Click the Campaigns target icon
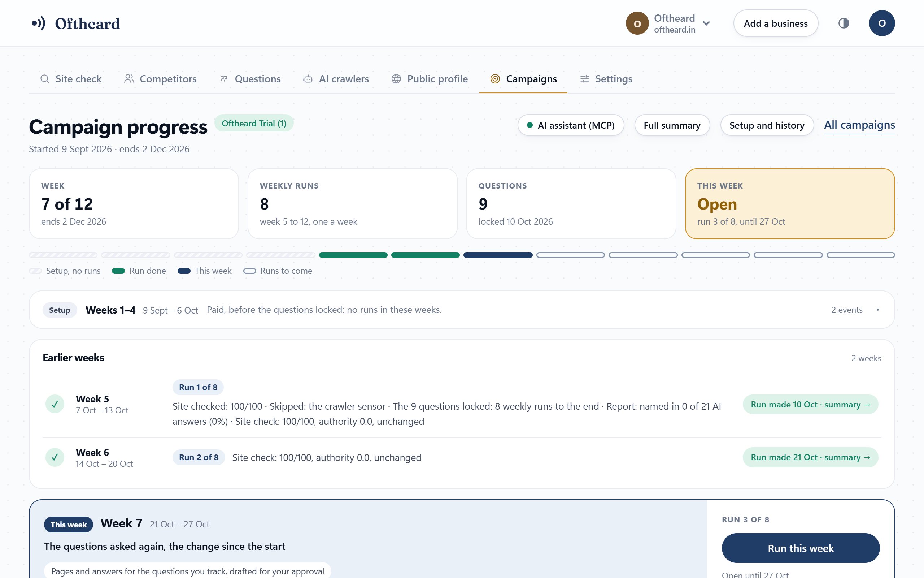Image resolution: width=924 pixels, height=578 pixels. (x=495, y=79)
